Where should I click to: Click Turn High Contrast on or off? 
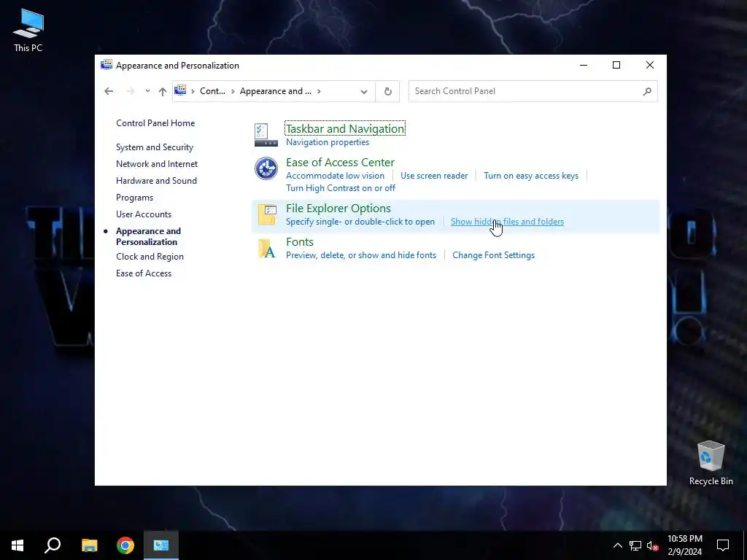tap(340, 188)
